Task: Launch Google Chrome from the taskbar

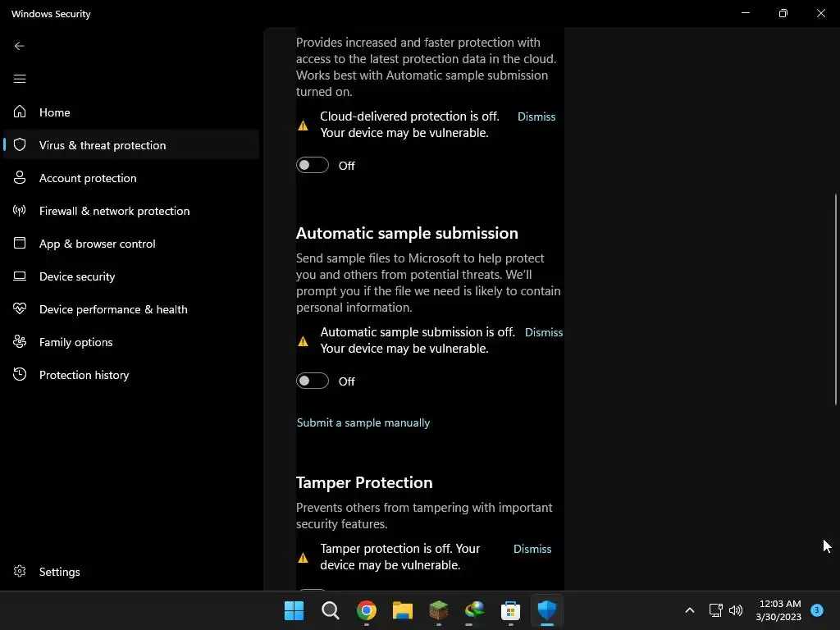Action: click(x=367, y=610)
